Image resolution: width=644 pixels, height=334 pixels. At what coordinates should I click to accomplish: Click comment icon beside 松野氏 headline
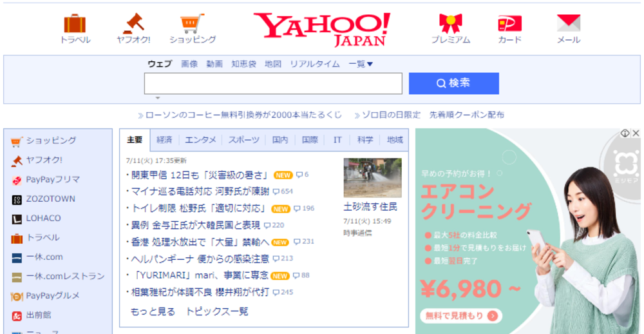pos(297,209)
